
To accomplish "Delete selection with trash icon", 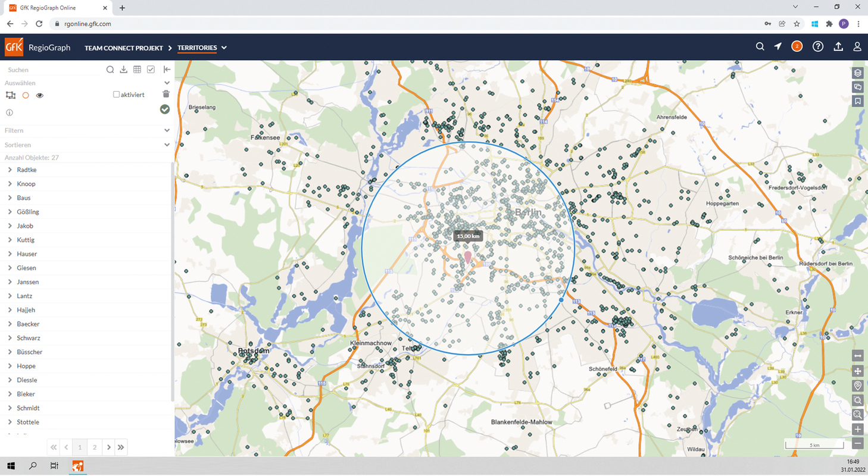I will pos(166,94).
